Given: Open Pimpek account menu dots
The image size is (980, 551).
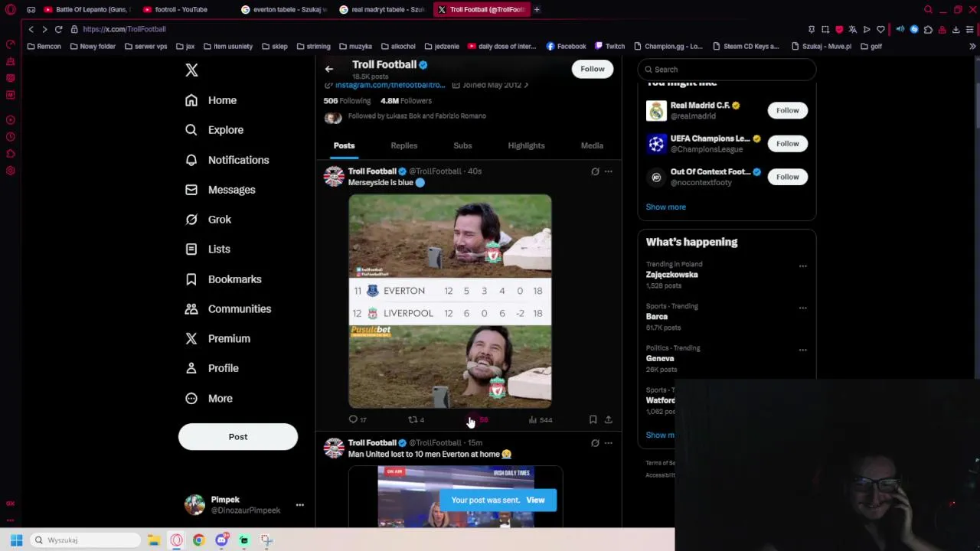Looking at the screenshot, I should click(300, 505).
